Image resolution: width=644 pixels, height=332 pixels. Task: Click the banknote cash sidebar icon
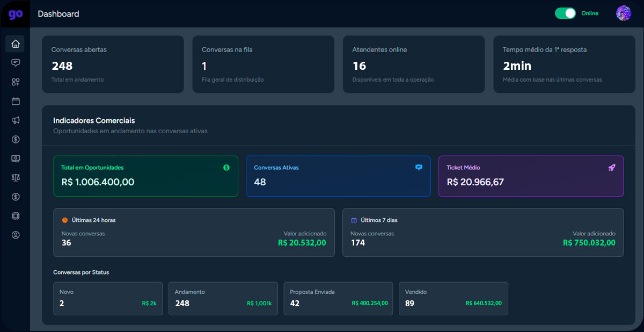(x=16, y=158)
